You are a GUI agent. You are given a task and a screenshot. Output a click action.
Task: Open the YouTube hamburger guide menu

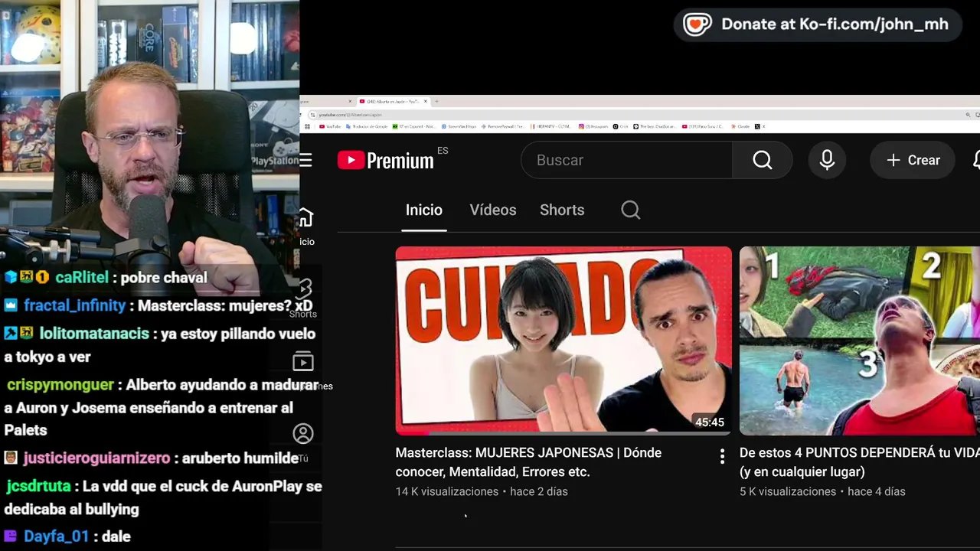(306, 160)
